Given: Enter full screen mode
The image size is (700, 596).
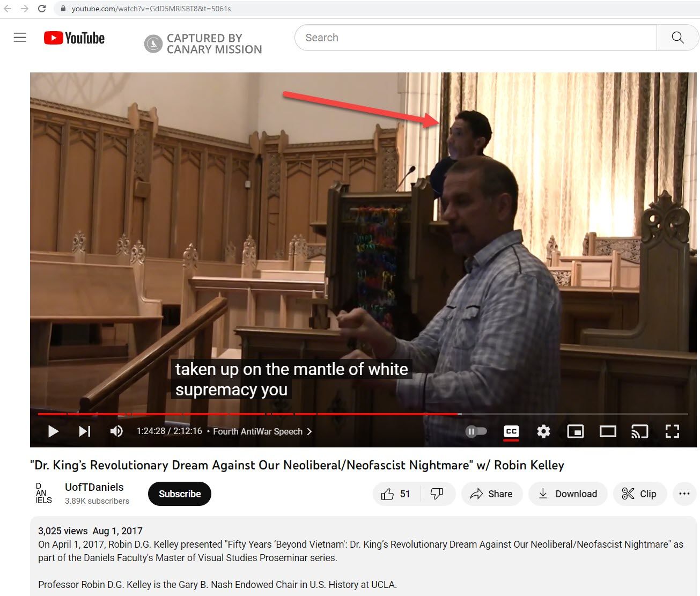Looking at the screenshot, I should 672,431.
